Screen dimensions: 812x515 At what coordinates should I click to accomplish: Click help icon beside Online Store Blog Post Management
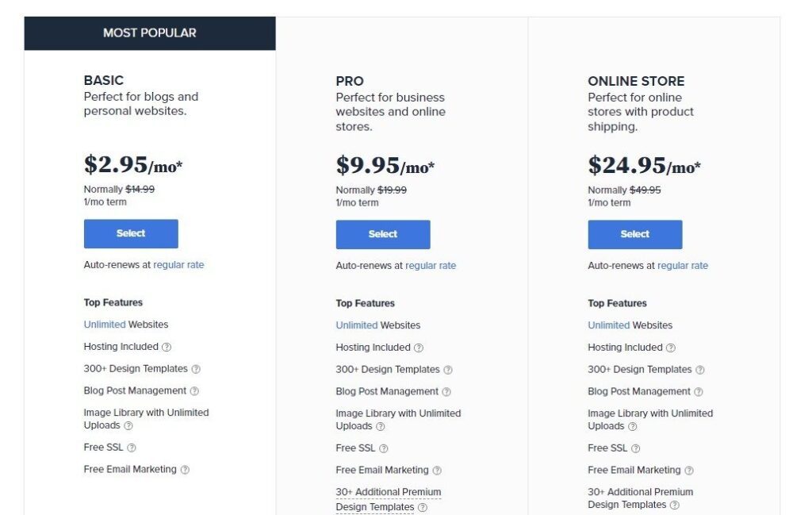click(699, 392)
